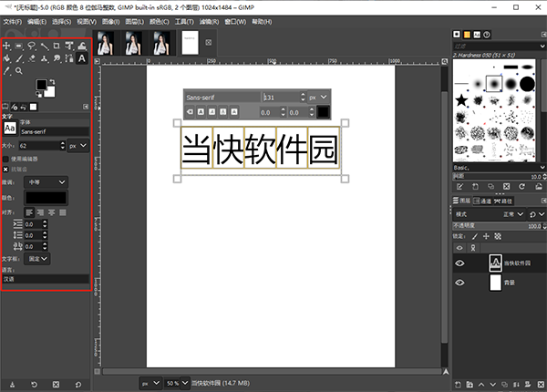
Task: Open the 编辑(E) menu
Action: pyautogui.click(x=37, y=22)
